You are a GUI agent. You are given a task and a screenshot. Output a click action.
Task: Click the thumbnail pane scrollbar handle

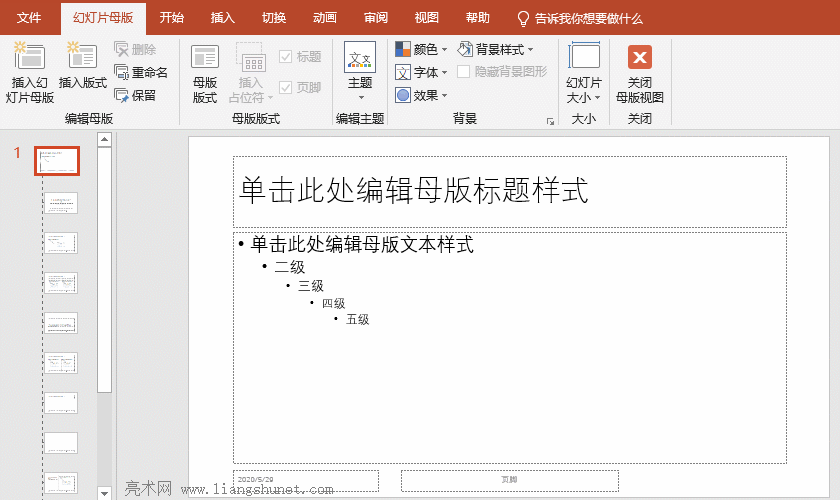point(104,270)
